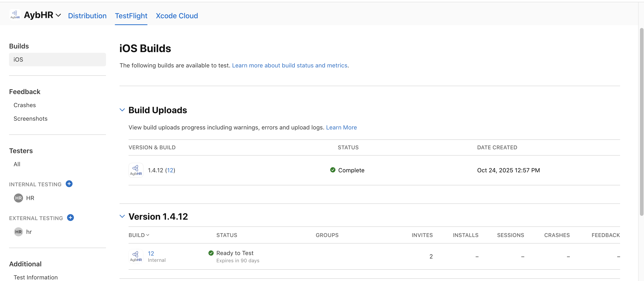The image size is (644, 281).
Task: Select All testers in sidebar
Action: (17, 164)
